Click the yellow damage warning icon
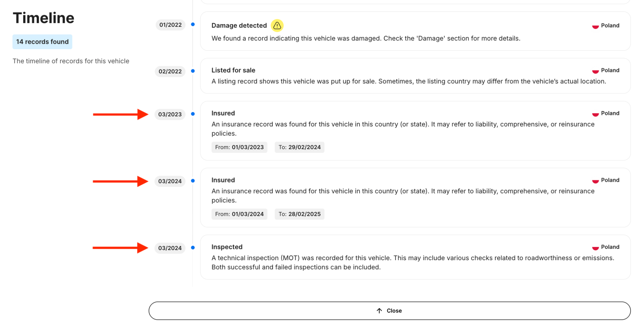The width and height of the screenshot is (644, 328). click(277, 25)
